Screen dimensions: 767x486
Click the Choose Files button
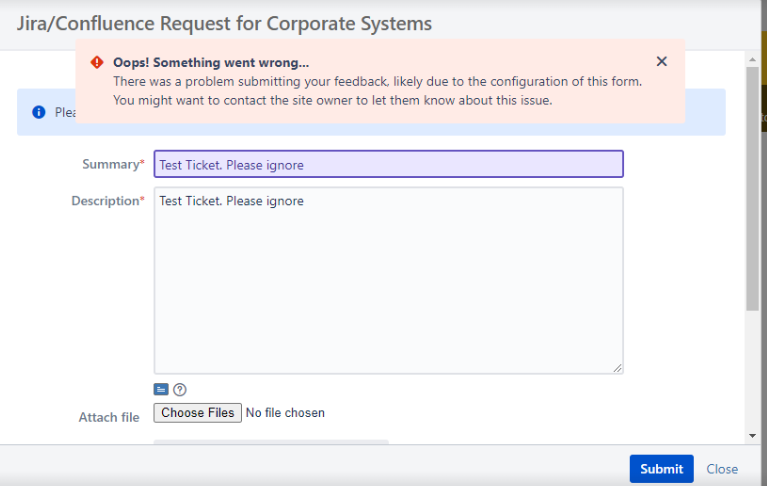[198, 413]
